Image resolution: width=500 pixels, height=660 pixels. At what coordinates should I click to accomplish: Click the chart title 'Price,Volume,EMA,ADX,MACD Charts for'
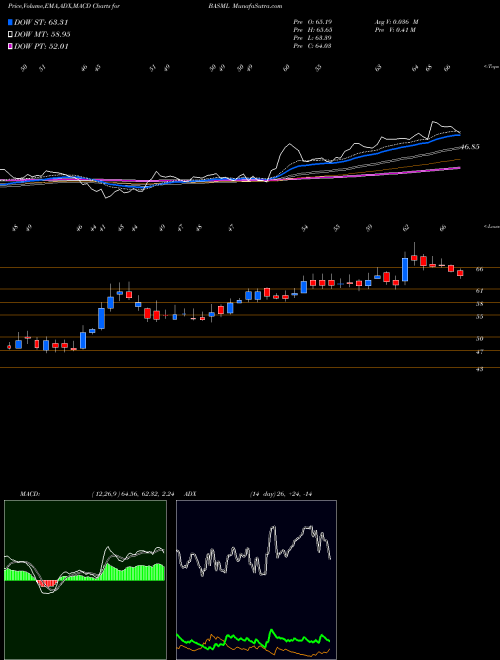pyautogui.click(x=63, y=6)
